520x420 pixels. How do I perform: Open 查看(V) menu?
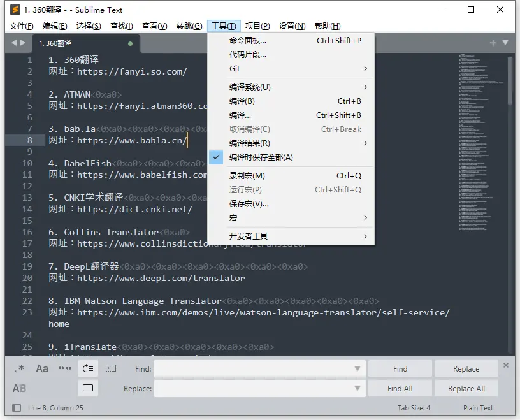point(155,26)
